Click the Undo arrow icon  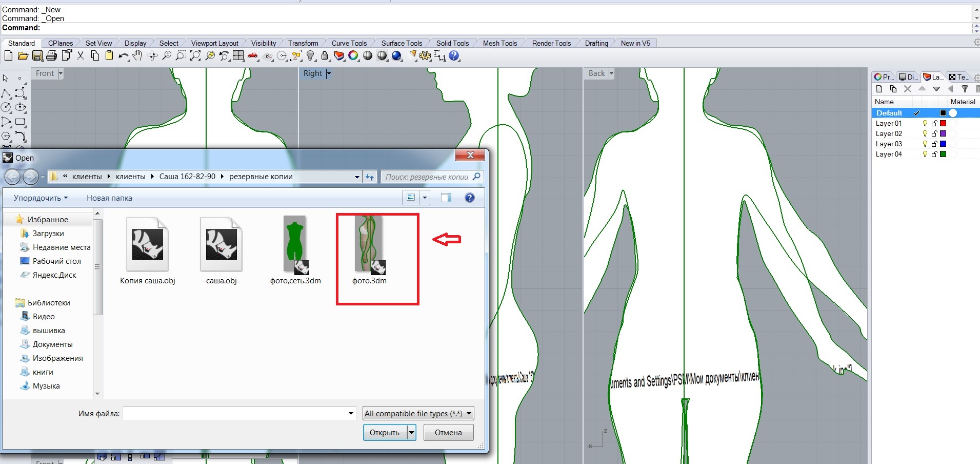(123, 55)
